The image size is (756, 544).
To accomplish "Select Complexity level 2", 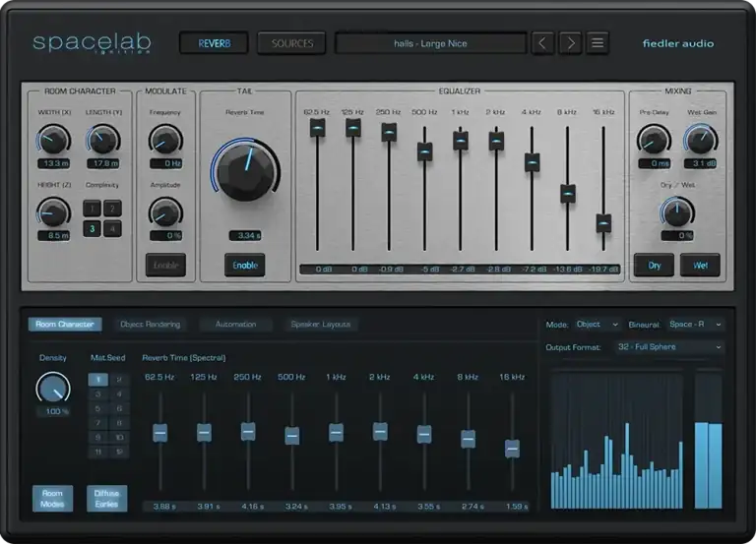I will 112,209.
